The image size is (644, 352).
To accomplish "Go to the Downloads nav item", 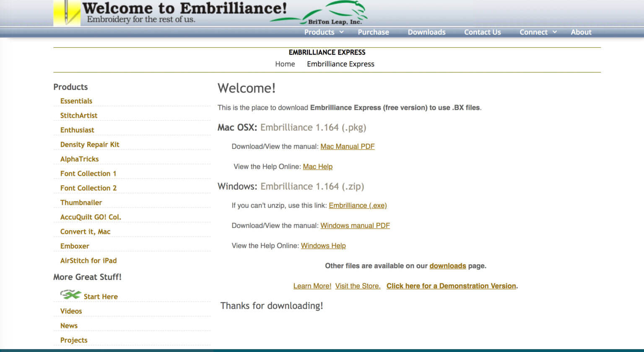I will [426, 32].
